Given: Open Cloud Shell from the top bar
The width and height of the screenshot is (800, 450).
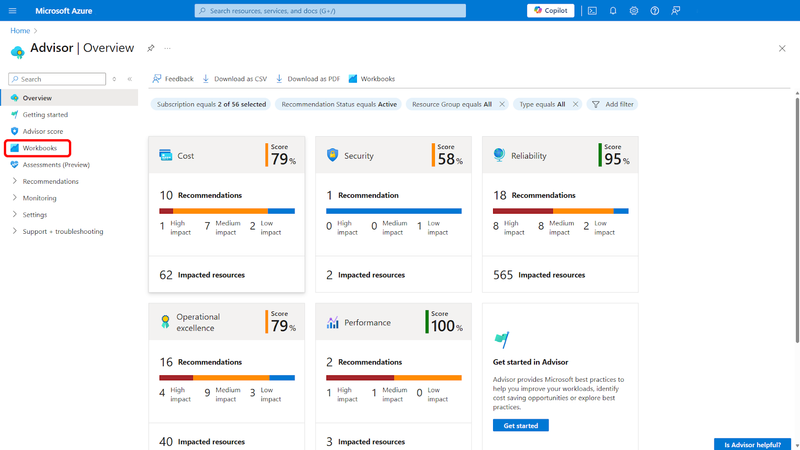Looking at the screenshot, I should coord(592,11).
